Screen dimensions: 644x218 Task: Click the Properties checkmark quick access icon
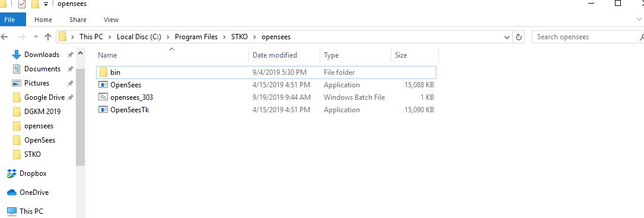(x=22, y=4)
